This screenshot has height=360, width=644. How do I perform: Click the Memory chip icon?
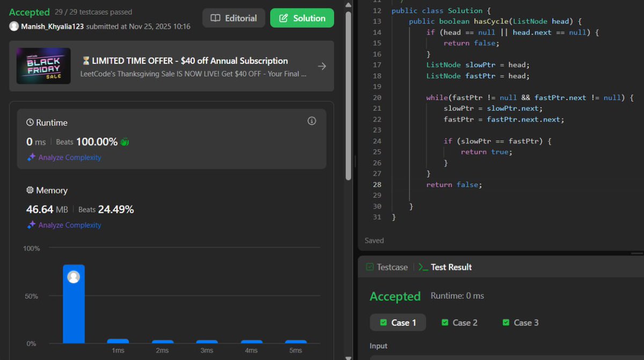pyautogui.click(x=31, y=190)
